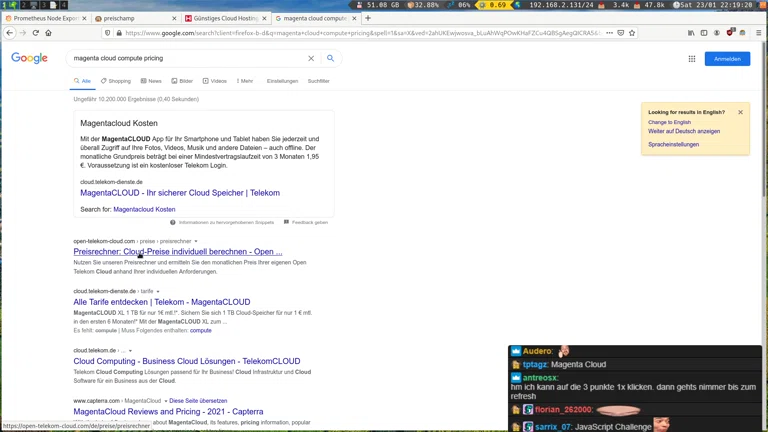The image size is (768, 432).
Task: Open the Google apps grid
Action: click(x=691, y=59)
